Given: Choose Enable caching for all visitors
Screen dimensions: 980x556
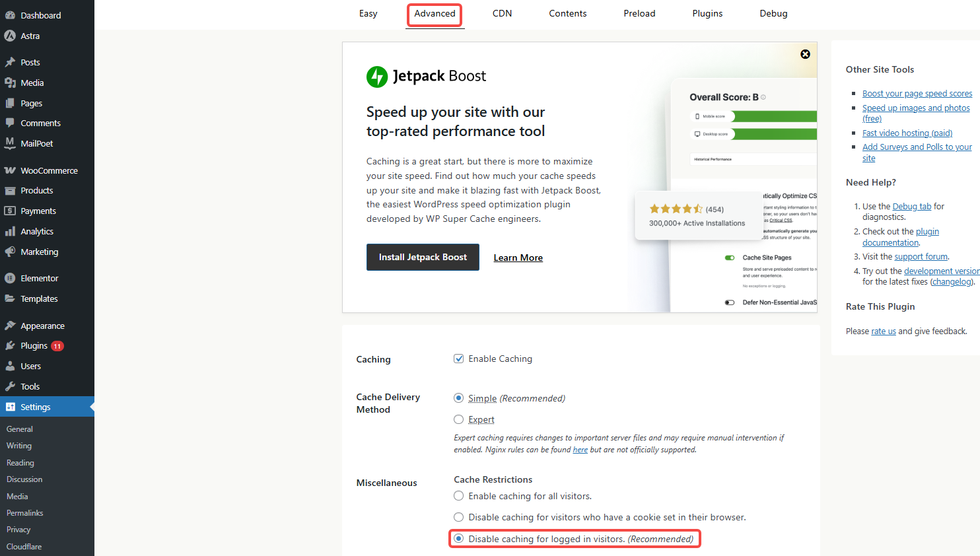Looking at the screenshot, I should (458, 496).
